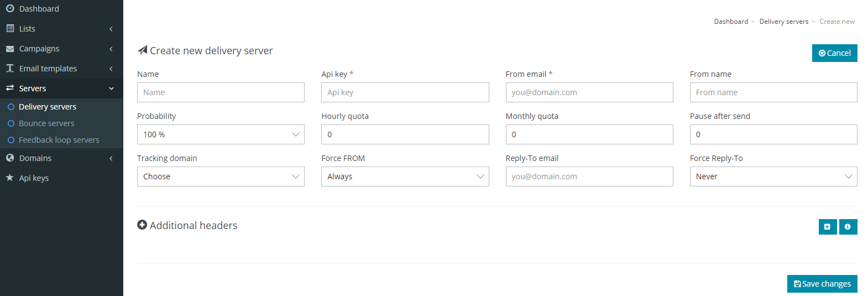
Task: Open Bounce servers in sidebar
Action: click(46, 123)
